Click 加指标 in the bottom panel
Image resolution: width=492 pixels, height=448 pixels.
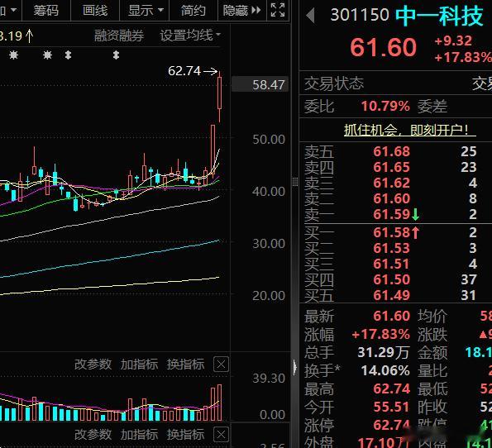click(x=139, y=435)
